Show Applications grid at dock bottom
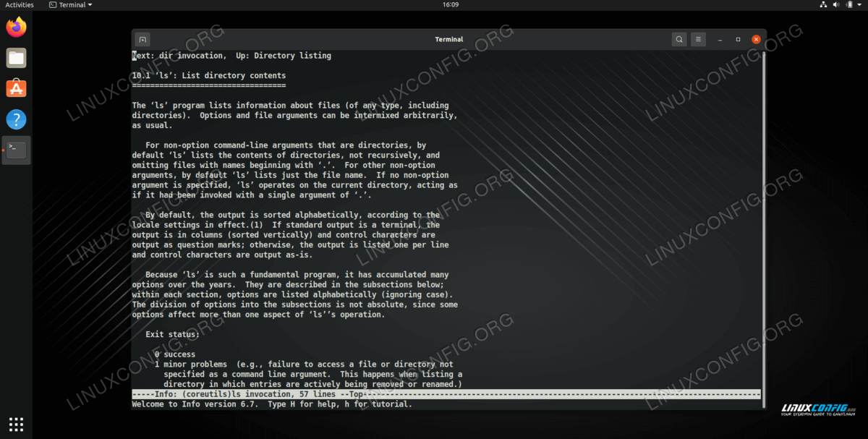Screen dimensions: 868x439 click(16, 424)
